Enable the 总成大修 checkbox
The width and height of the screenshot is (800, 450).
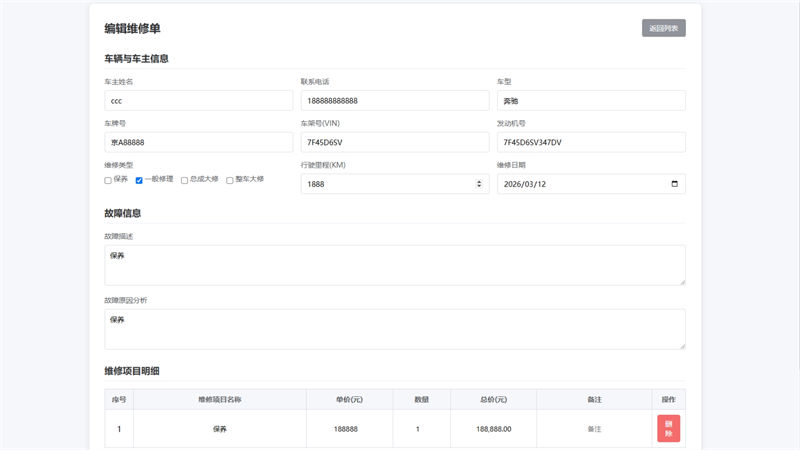[x=184, y=180]
